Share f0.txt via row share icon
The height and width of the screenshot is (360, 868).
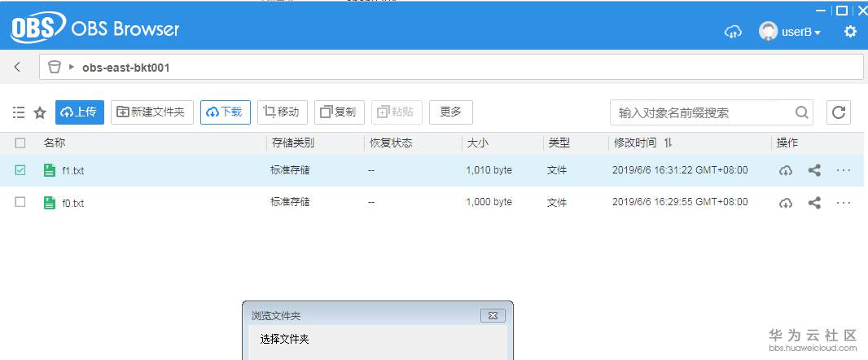(813, 203)
